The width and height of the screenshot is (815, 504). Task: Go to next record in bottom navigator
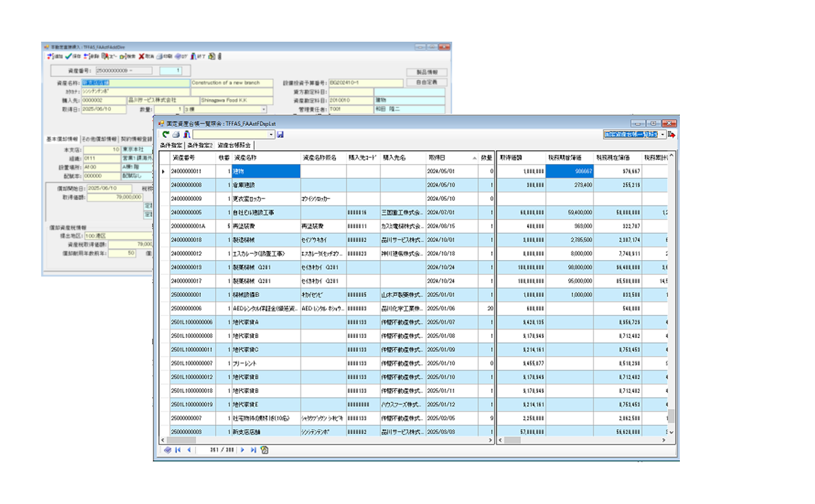242,450
